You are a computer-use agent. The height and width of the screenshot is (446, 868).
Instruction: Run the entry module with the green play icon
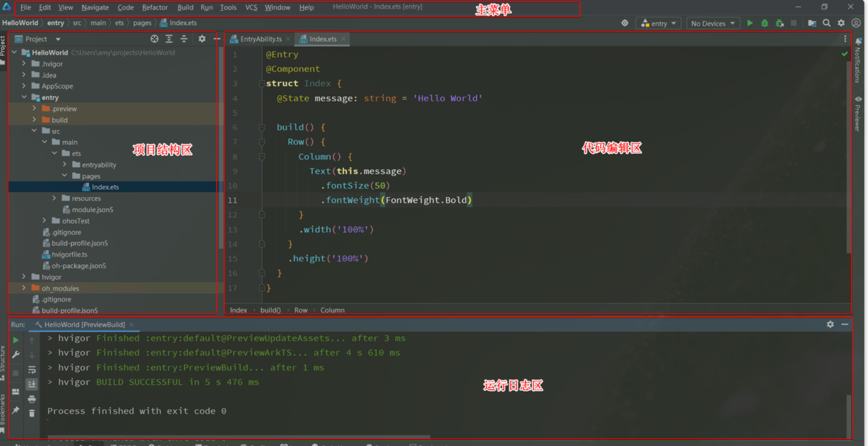[750, 23]
